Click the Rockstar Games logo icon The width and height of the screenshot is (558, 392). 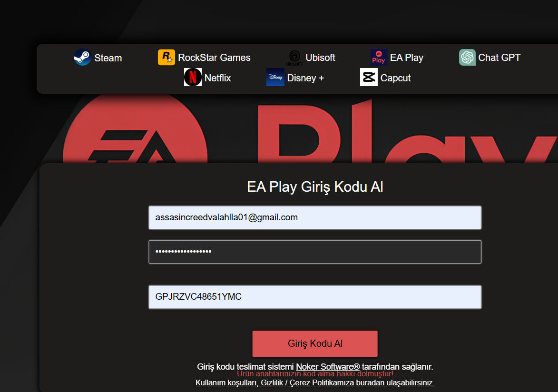166,57
